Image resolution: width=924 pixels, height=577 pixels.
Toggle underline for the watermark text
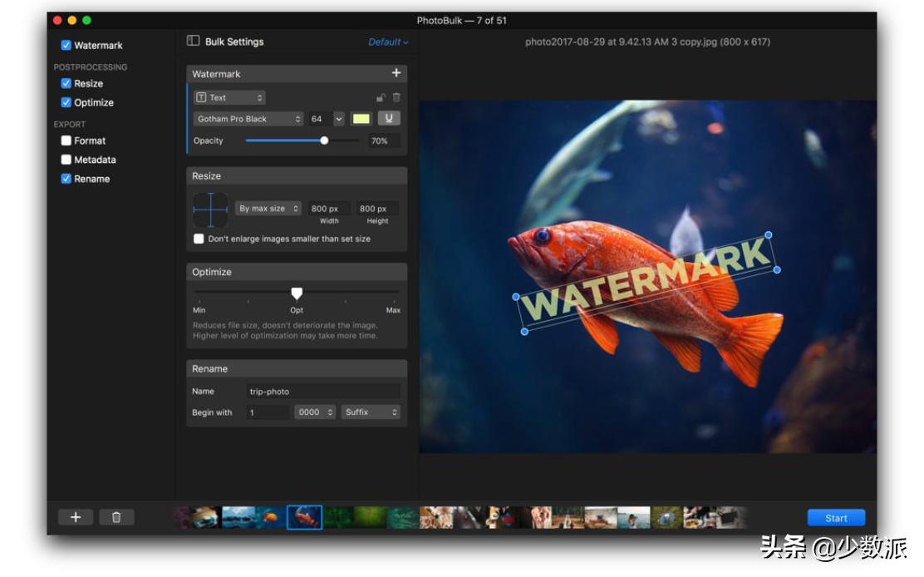(x=388, y=119)
